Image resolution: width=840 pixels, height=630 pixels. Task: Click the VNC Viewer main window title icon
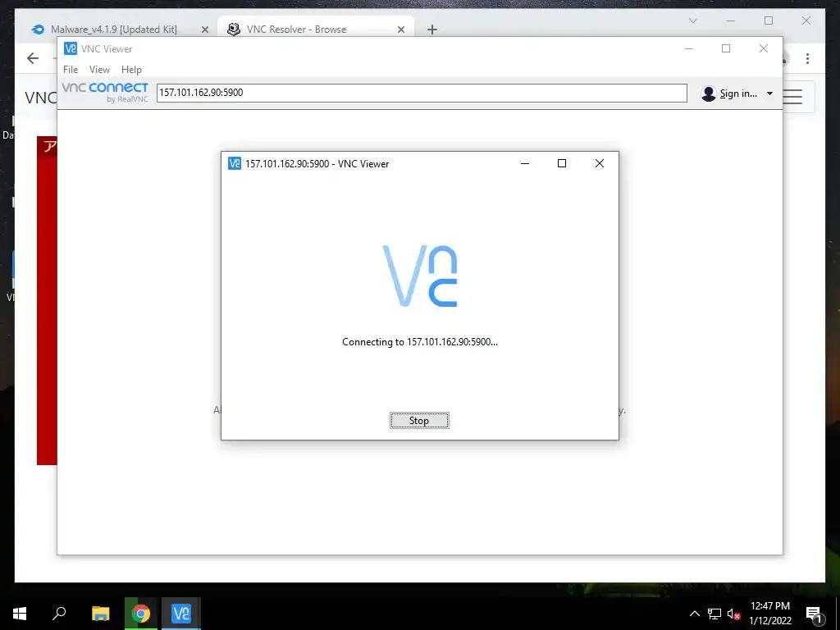point(71,48)
